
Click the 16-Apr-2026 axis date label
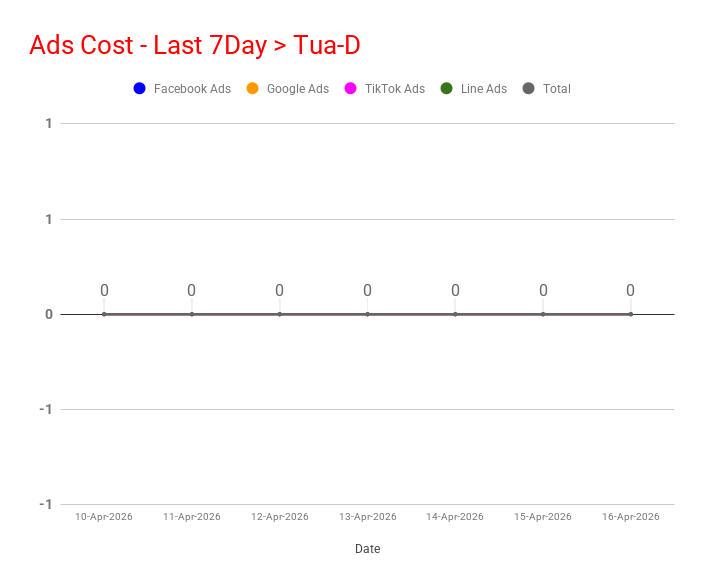(x=630, y=517)
